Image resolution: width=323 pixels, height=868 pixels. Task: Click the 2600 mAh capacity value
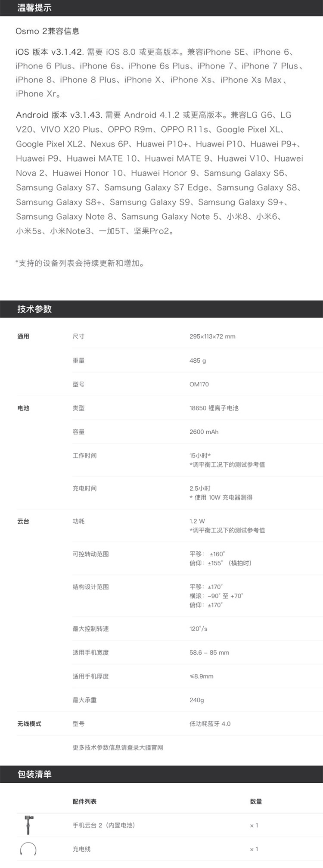[x=204, y=432]
